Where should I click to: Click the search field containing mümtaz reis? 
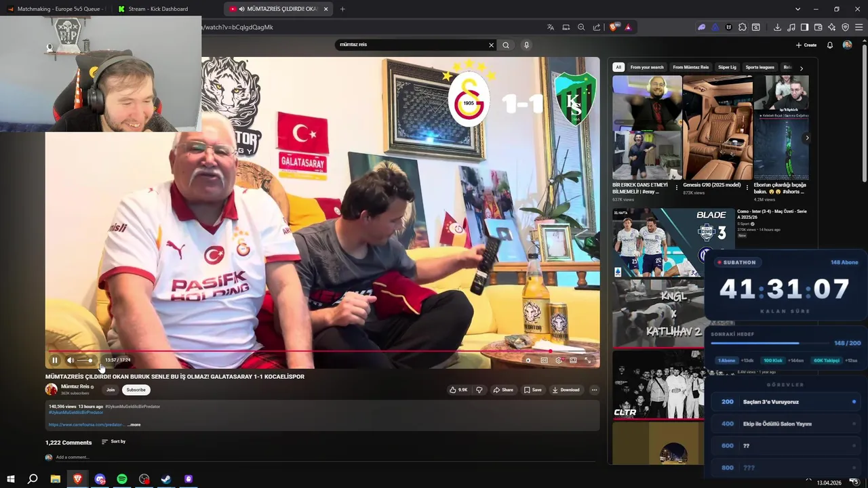coord(411,45)
